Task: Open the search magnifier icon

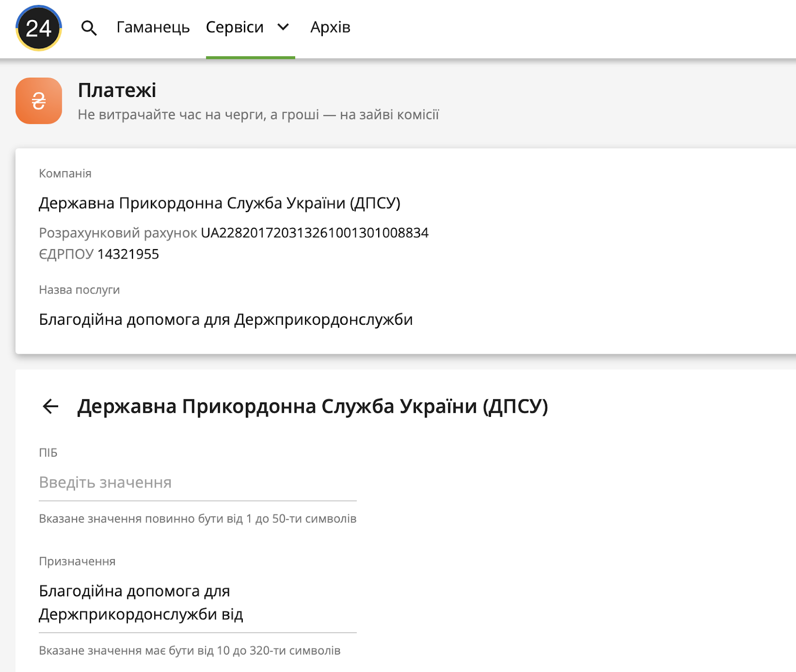Action: (x=89, y=28)
